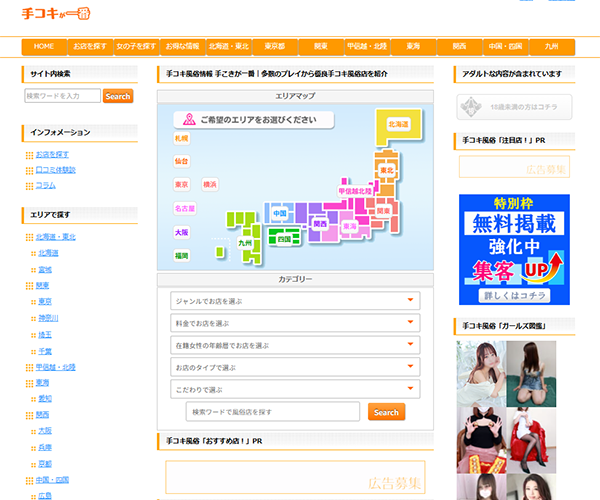Click the site search keyword input field
The height and width of the screenshot is (500, 600).
click(x=62, y=96)
